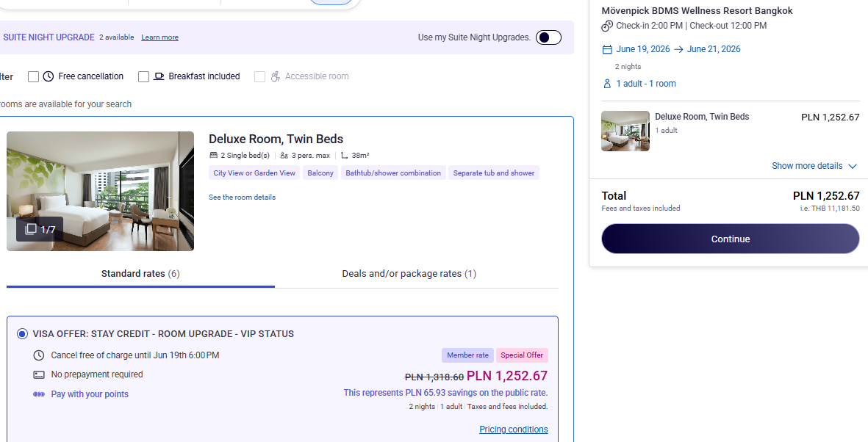Click the PLN 1,252.67 offer price
Viewport: 868px width, 442px height.
(507, 376)
